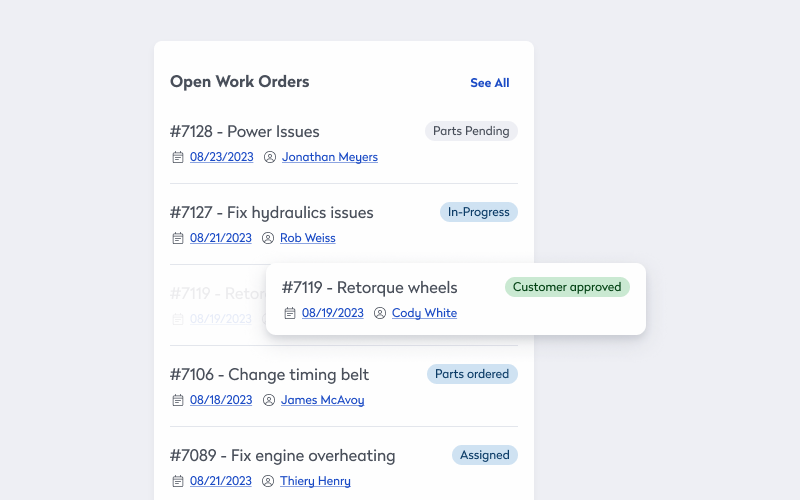Click the calendar icon beside 08/18/2023
Image resolution: width=800 pixels, height=500 pixels.
pos(178,400)
